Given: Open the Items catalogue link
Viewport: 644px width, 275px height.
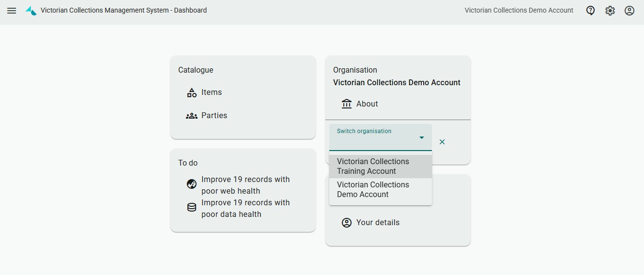Looking at the screenshot, I should (x=212, y=92).
